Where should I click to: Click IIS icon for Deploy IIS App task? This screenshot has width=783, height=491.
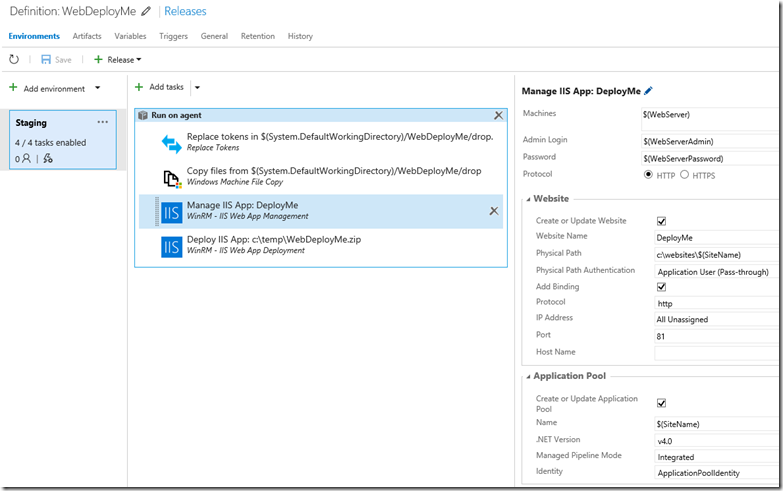[172, 246]
